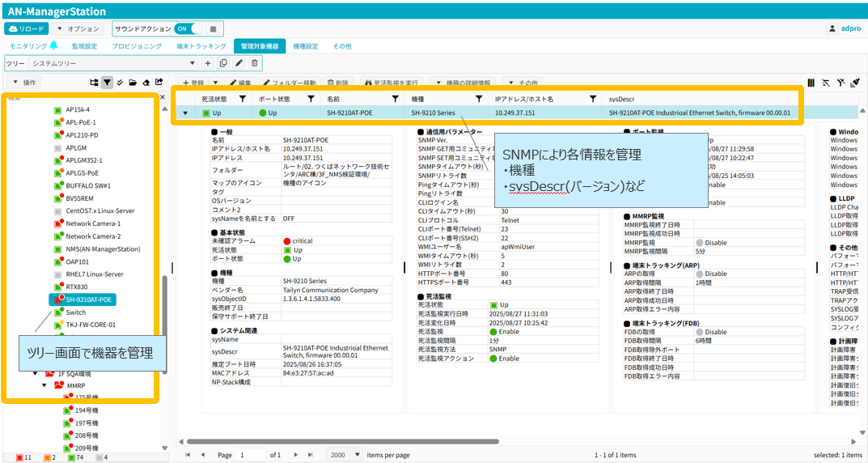Click the open folder icon in tree toolbar
This screenshot has height=463, width=868.
tap(133, 83)
